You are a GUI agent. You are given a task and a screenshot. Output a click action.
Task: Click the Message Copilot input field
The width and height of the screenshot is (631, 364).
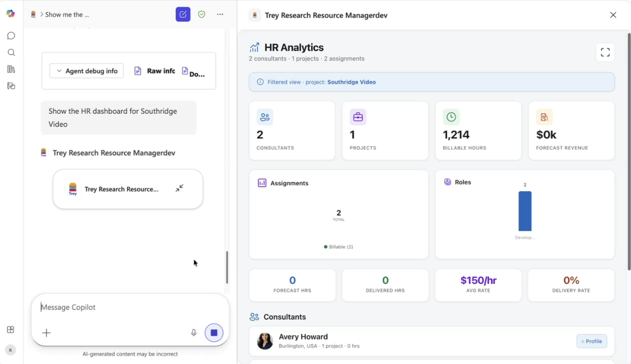click(x=130, y=307)
